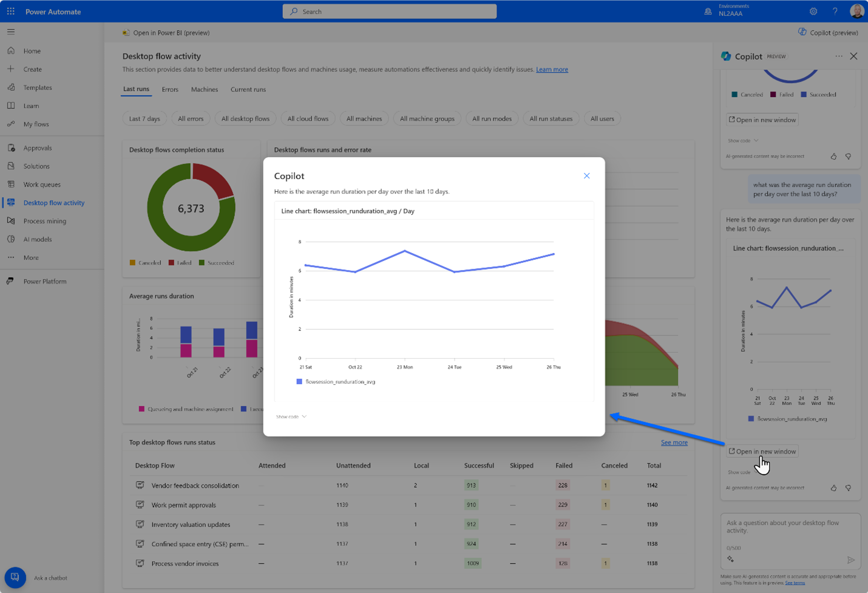
Task: Switch to the Errors tab
Action: point(170,89)
